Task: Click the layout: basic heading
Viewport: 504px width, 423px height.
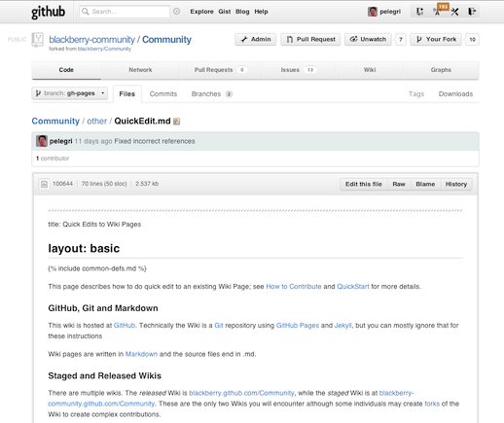Action: coord(84,248)
